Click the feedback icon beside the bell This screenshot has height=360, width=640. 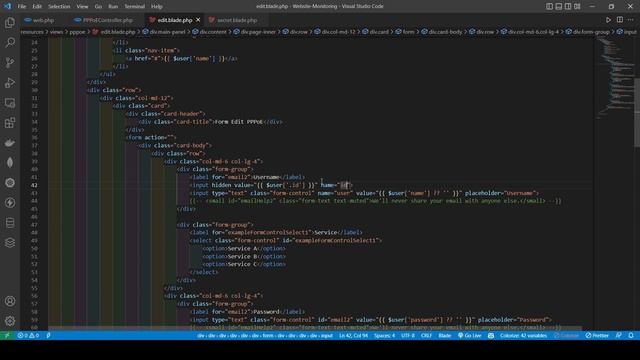(619, 336)
